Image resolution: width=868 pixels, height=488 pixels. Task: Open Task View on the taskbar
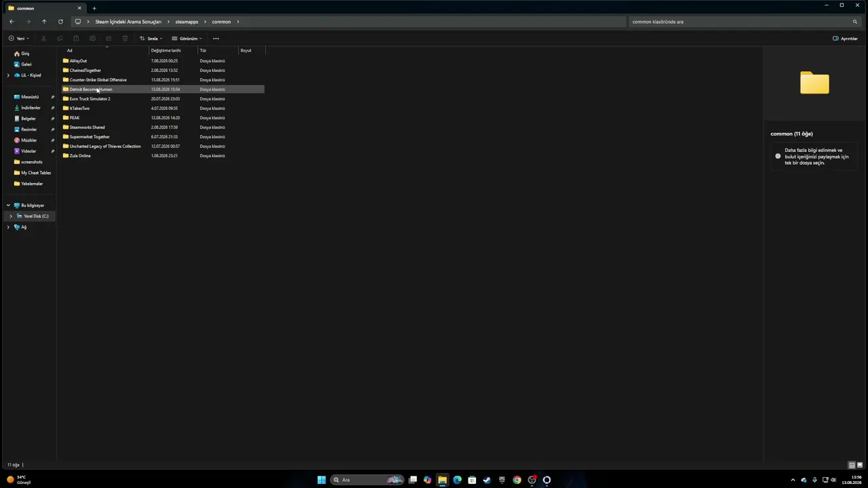point(412,480)
